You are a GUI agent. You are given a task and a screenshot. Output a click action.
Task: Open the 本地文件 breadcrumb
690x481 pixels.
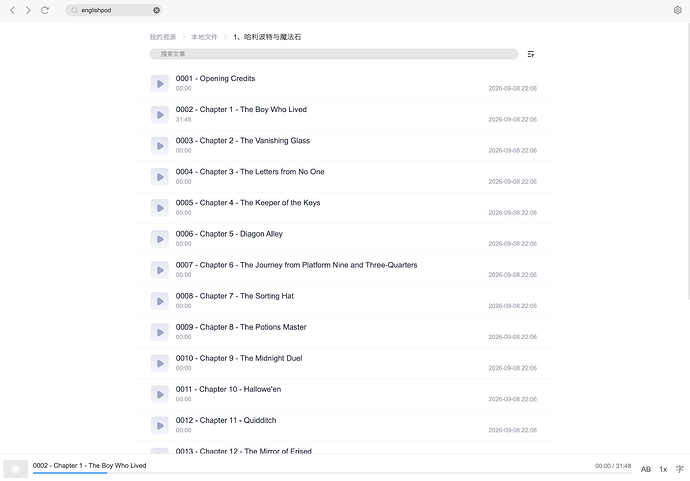[204, 37]
